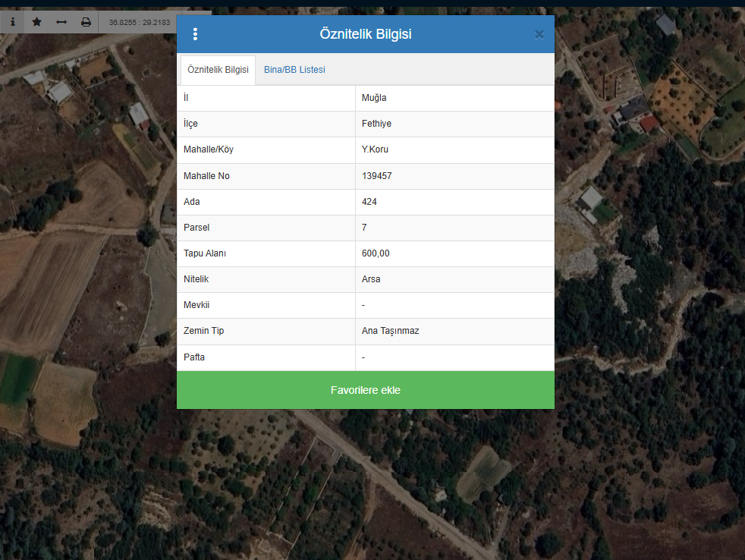Viewport: 745px width, 560px height.
Task: Click the Tapu Alanı value 600,00
Action: click(x=376, y=253)
